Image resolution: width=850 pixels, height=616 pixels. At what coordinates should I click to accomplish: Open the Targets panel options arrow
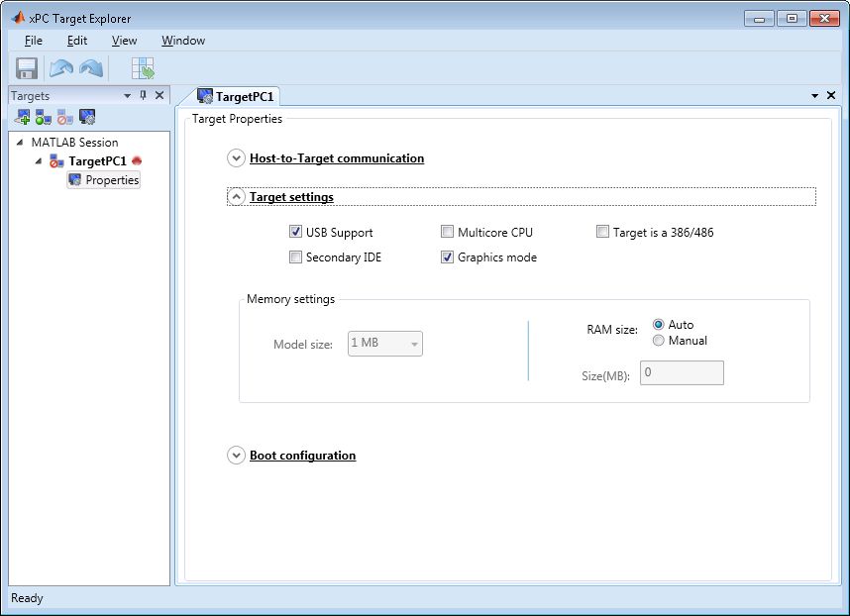pos(128,96)
